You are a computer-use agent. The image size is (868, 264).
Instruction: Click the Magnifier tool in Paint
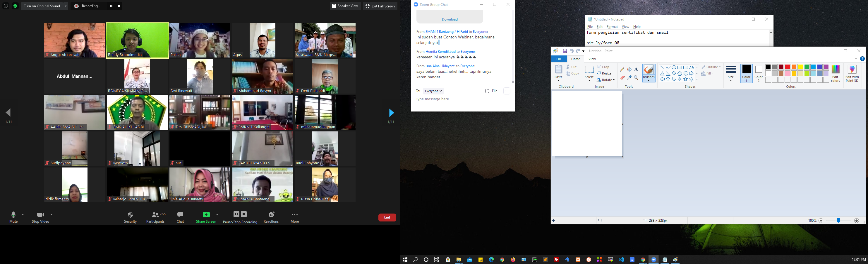(636, 78)
